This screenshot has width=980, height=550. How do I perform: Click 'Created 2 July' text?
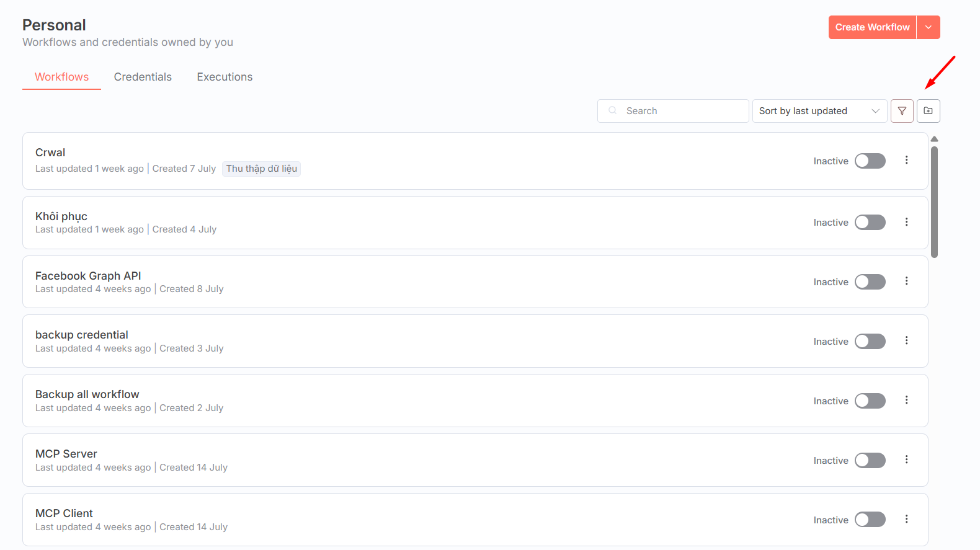pos(192,408)
